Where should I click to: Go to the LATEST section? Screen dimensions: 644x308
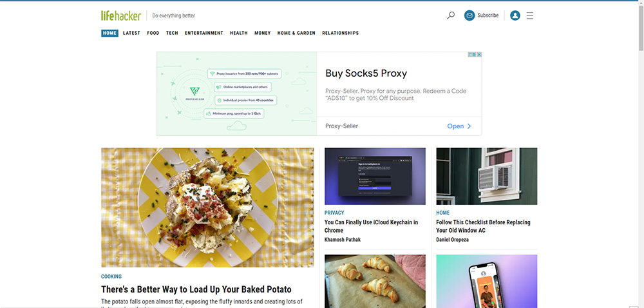coord(131,34)
